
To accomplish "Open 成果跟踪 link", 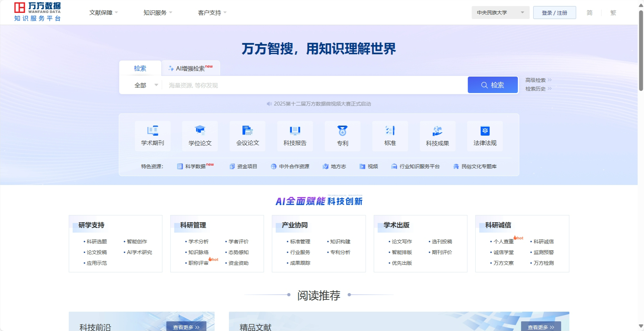I will tap(300, 263).
